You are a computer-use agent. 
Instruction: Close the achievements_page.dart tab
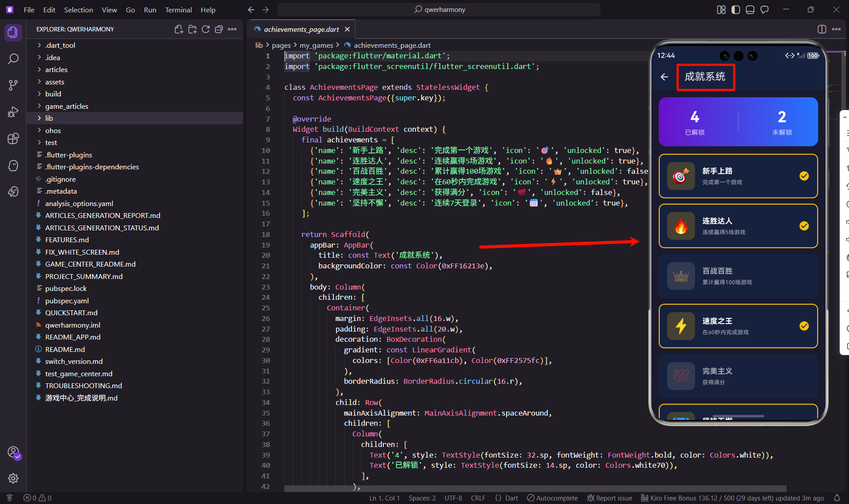[348, 29]
